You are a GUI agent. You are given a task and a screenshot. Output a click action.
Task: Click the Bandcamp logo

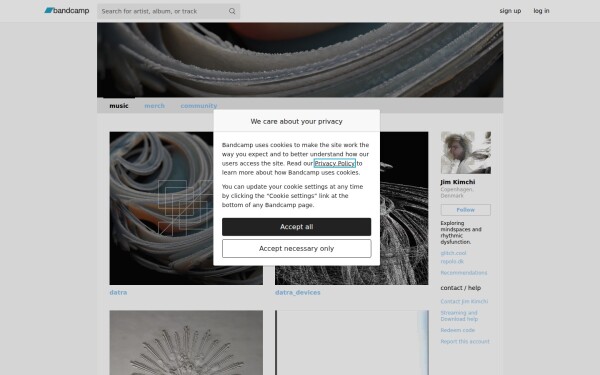click(67, 11)
